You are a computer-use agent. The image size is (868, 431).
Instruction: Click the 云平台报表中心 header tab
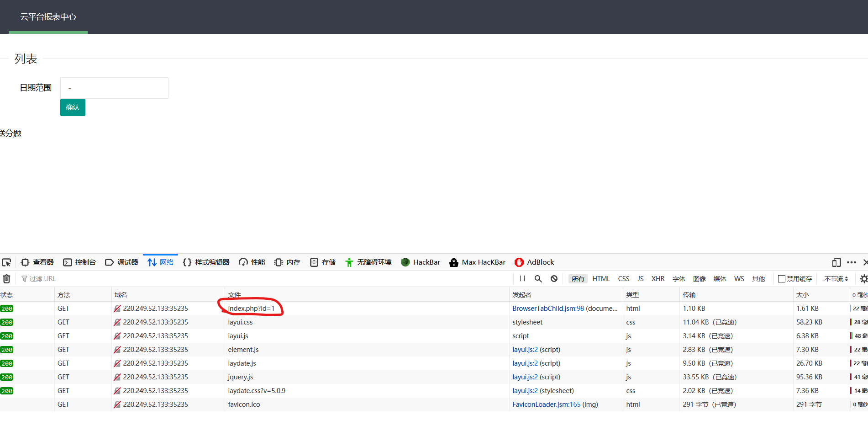pyautogui.click(x=48, y=17)
